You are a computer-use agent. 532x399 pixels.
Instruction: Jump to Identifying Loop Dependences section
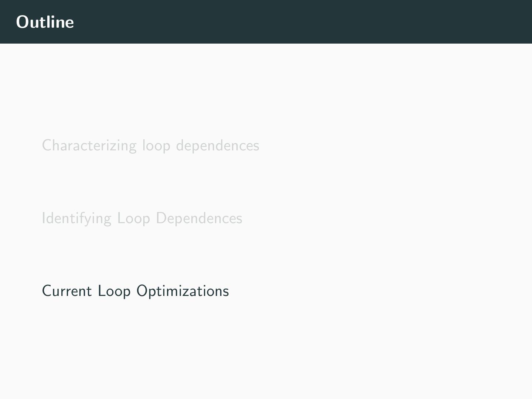142,218
